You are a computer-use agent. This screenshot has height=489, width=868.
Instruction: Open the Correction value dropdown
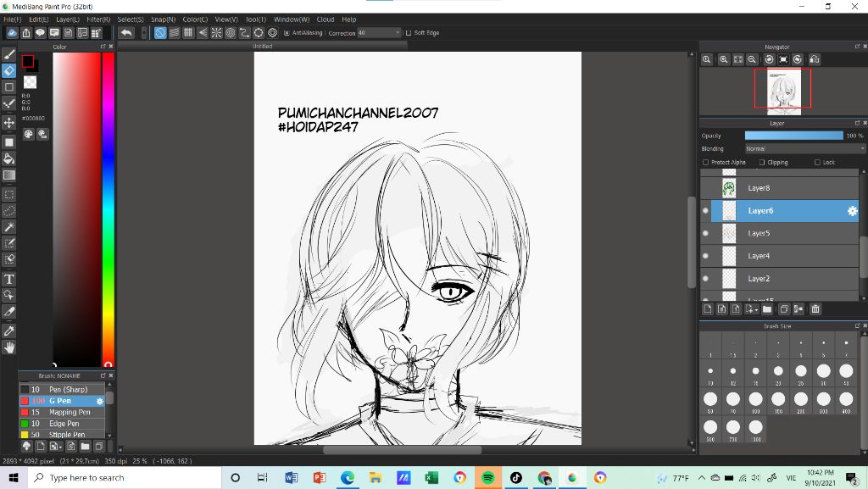coord(379,33)
